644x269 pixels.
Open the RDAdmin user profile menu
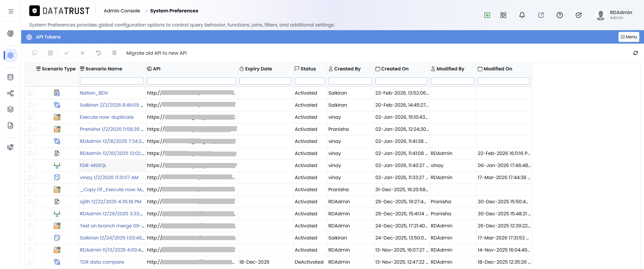point(614,15)
